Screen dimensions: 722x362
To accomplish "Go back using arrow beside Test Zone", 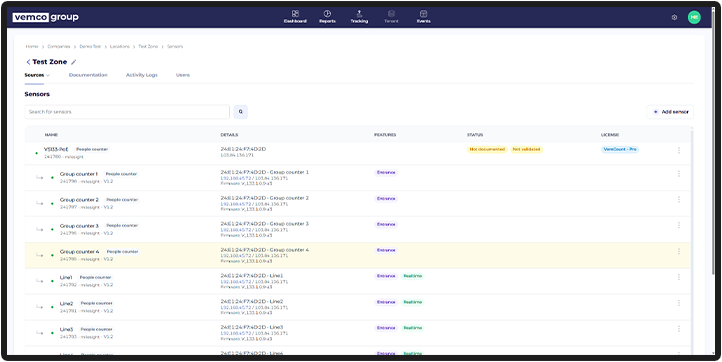I will pos(28,62).
